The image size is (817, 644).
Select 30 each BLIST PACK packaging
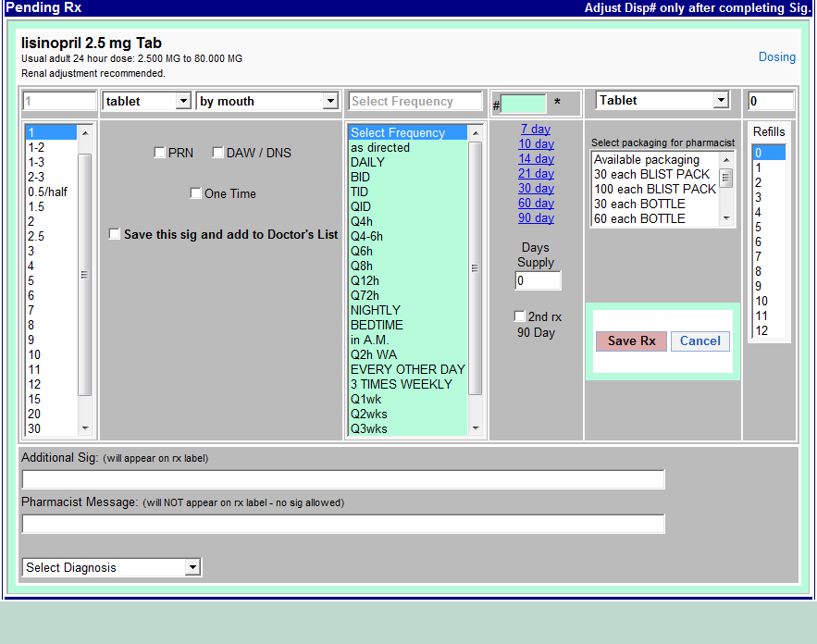[x=655, y=174]
